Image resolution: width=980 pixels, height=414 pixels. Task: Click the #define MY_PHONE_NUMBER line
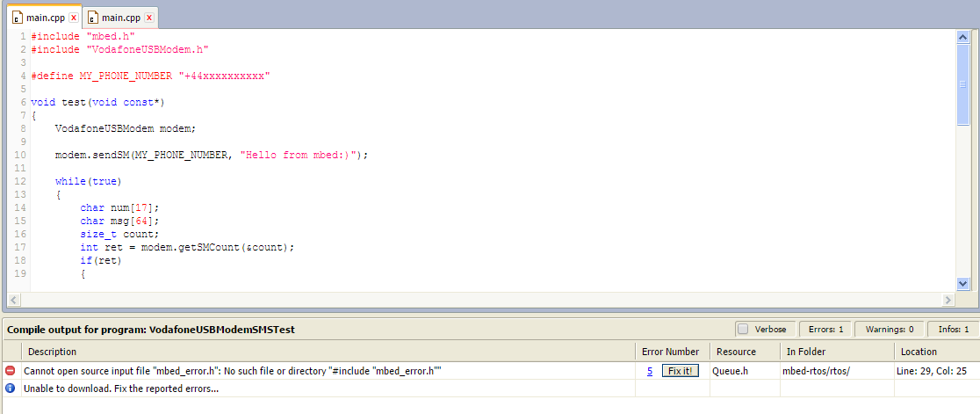150,76
